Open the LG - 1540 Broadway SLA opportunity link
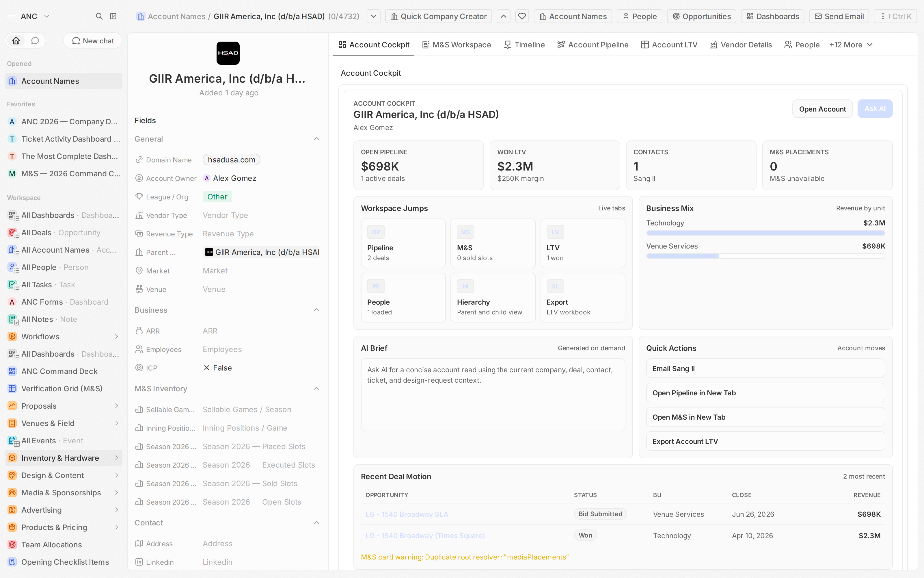924x578 pixels. (x=407, y=514)
